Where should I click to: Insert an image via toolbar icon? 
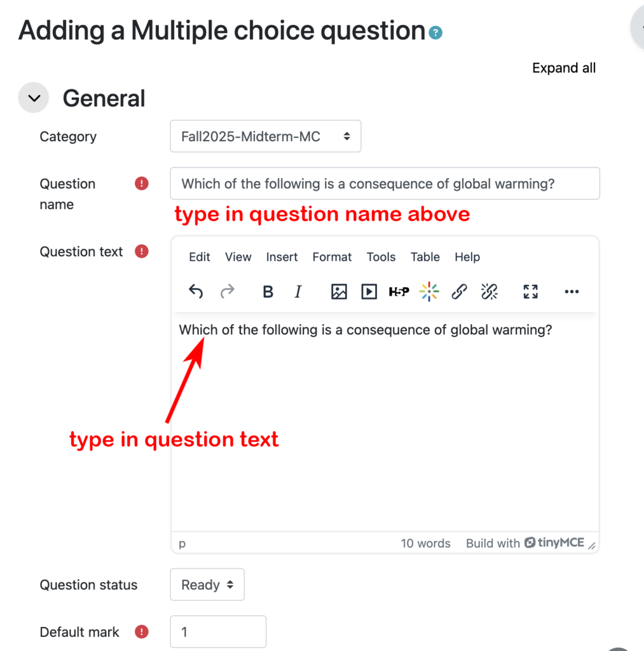339,292
